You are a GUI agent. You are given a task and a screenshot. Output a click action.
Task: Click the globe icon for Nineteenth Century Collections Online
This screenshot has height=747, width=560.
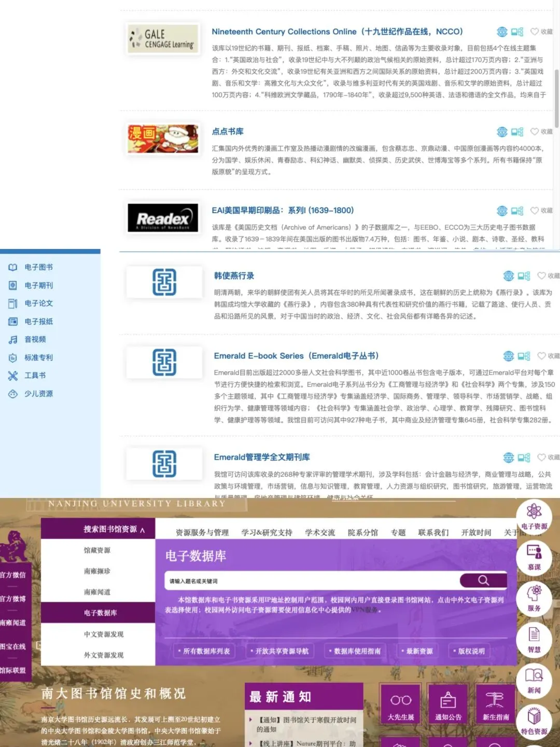click(502, 32)
